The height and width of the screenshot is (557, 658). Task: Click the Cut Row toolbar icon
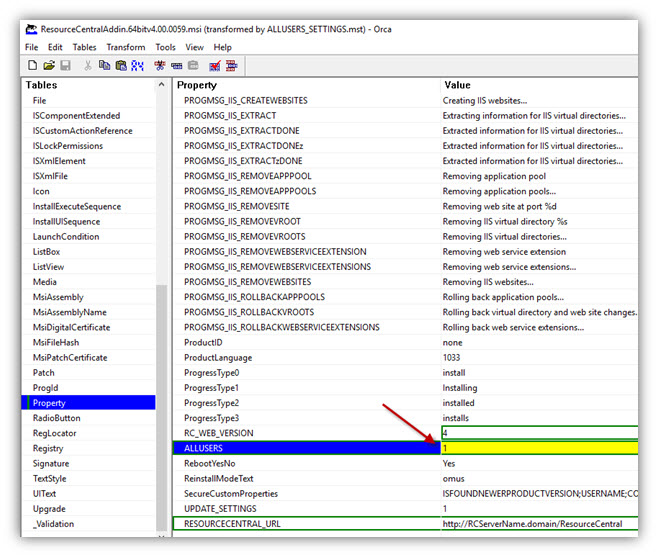click(x=160, y=65)
